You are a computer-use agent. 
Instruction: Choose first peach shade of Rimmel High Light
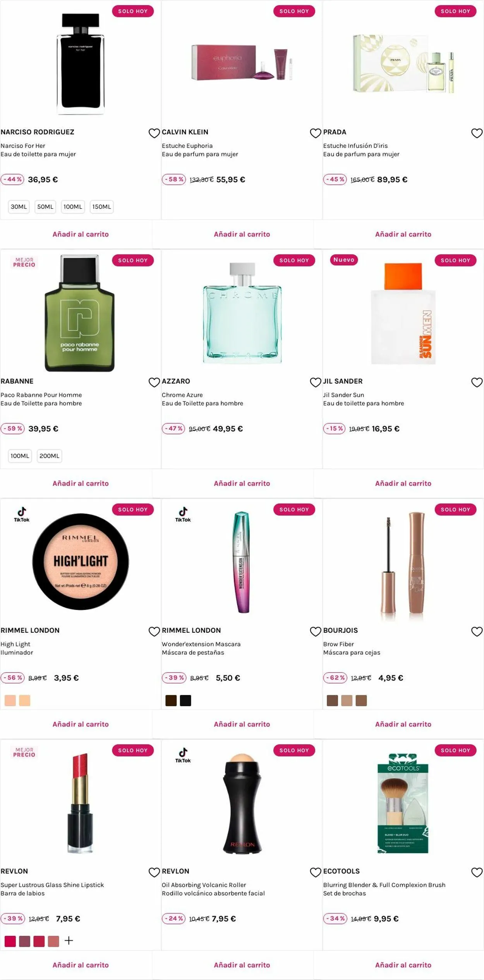10,700
